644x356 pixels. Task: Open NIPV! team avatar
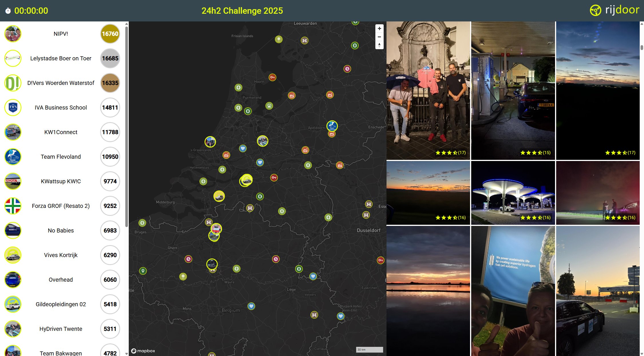tap(13, 34)
